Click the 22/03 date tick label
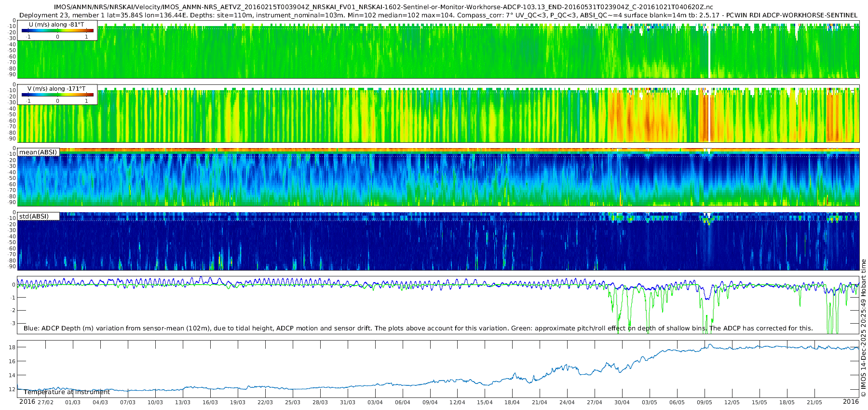 265,402
